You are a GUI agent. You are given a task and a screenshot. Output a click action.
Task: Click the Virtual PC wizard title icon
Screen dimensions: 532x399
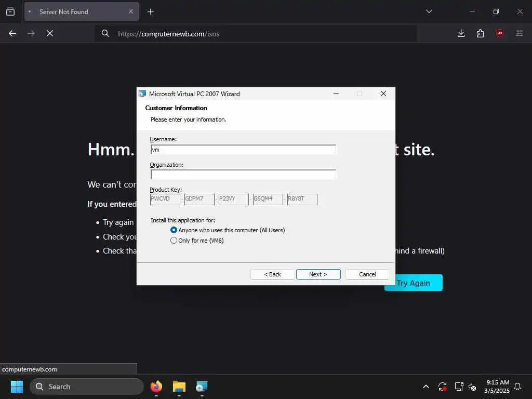(x=142, y=94)
